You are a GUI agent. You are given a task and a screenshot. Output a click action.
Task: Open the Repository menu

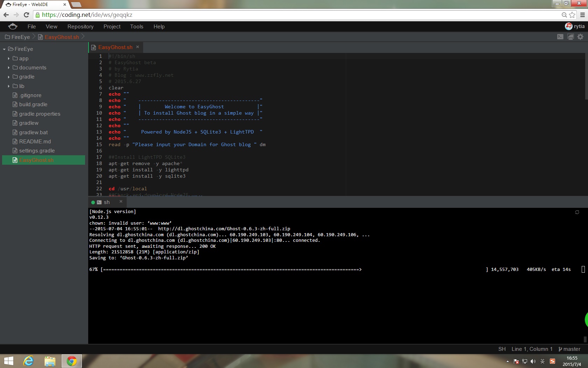click(x=80, y=27)
